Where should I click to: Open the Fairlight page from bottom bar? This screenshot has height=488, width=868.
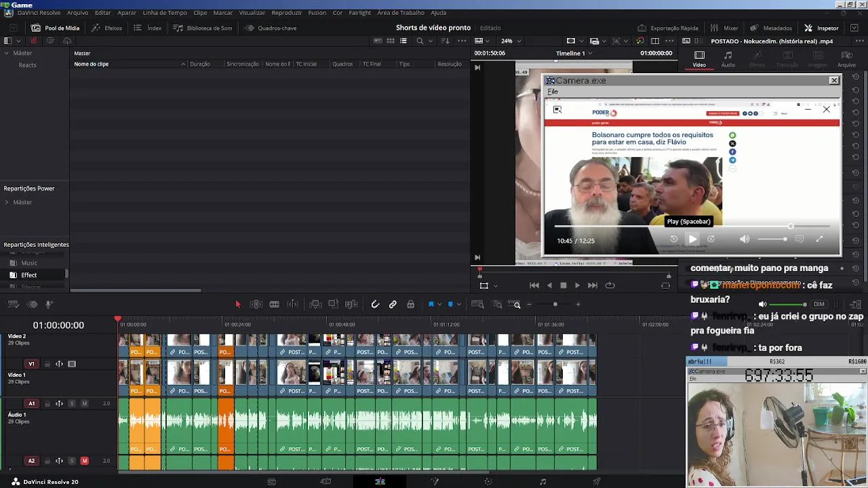click(x=542, y=482)
